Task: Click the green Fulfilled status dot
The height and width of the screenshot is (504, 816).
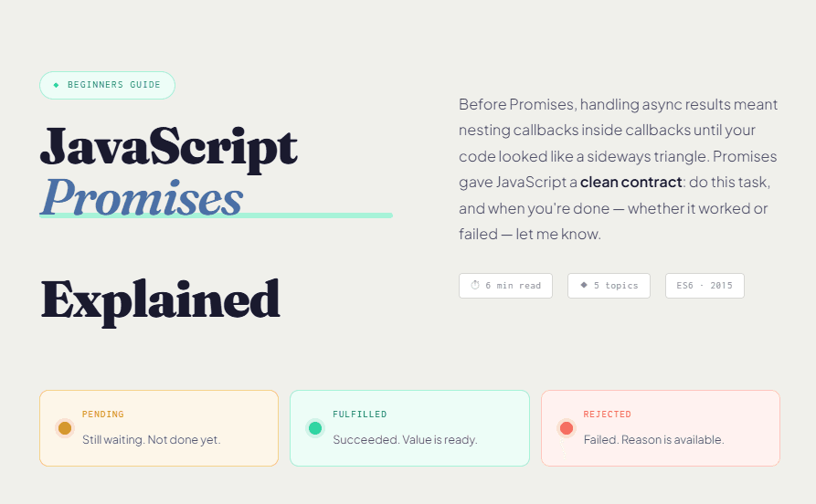Action: point(315,428)
